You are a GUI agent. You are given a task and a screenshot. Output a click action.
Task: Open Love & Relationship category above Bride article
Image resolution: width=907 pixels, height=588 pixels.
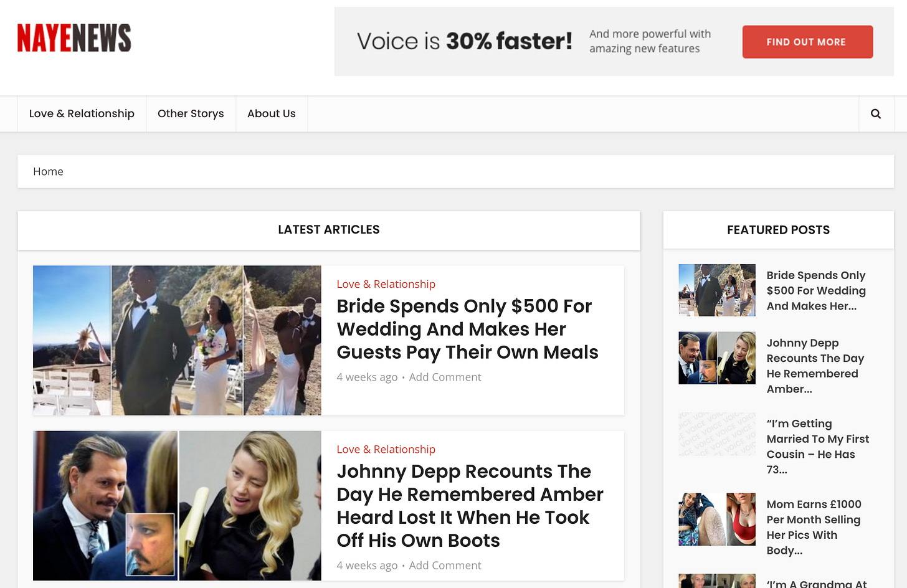coord(386,284)
